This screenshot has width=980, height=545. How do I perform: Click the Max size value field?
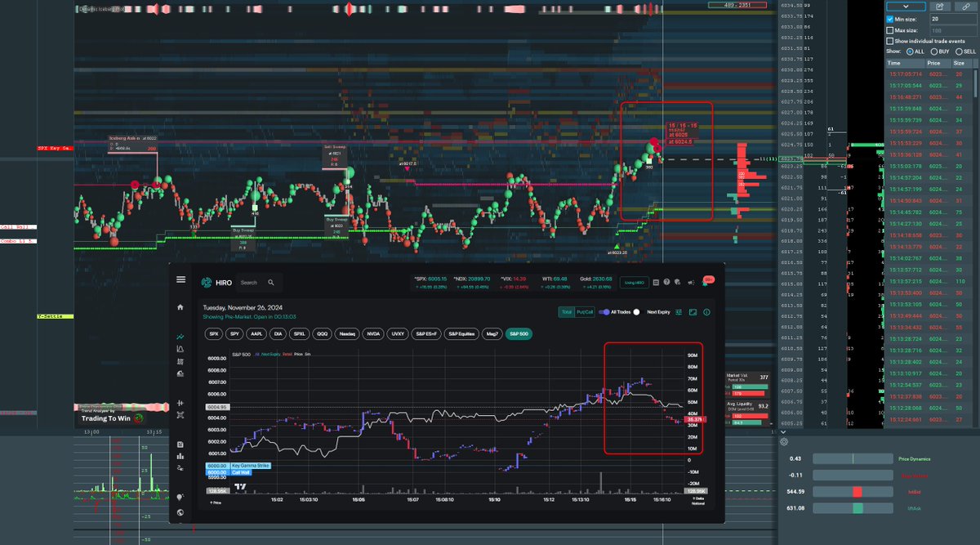point(953,30)
